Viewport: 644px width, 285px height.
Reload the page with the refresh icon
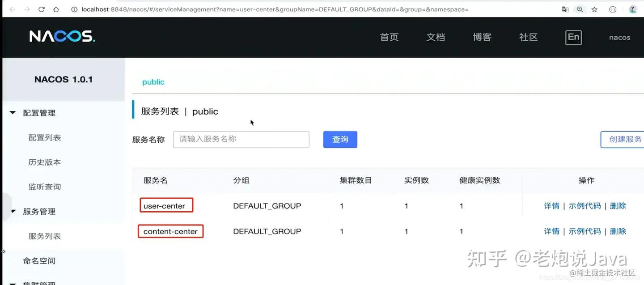(42, 9)
